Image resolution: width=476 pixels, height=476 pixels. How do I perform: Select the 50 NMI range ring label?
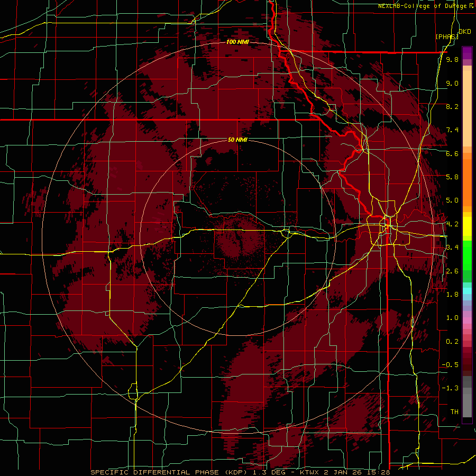tap(237, 140)
